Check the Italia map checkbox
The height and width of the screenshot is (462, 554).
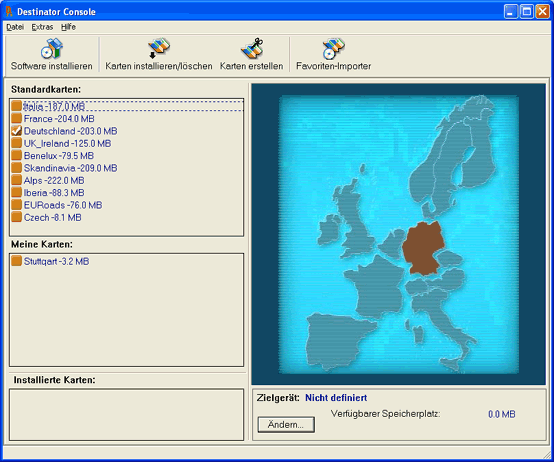pos(16,106)
